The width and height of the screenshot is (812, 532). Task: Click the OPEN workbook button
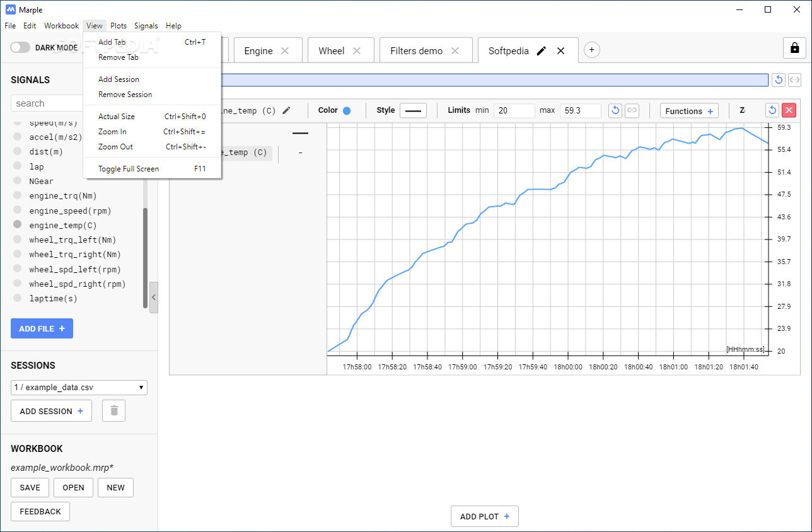[x=74, y=488]
